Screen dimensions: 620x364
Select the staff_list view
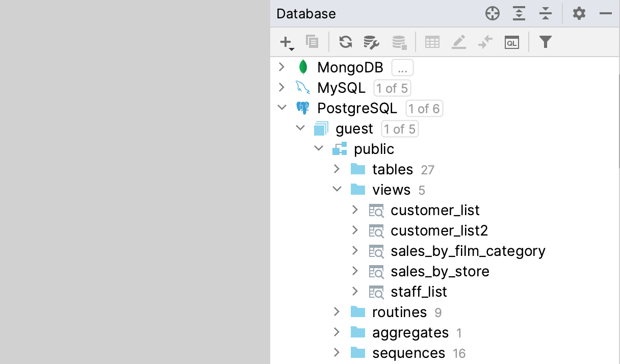tap(418, 291)
